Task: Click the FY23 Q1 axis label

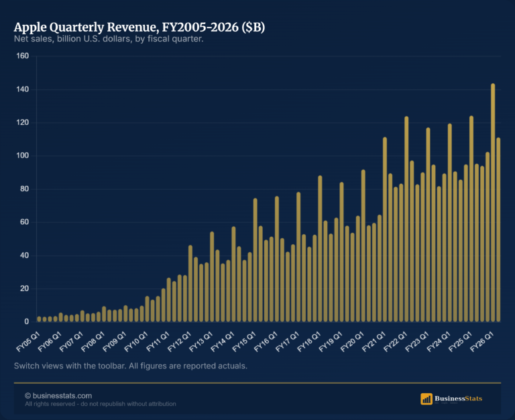Action: point(417,342)
